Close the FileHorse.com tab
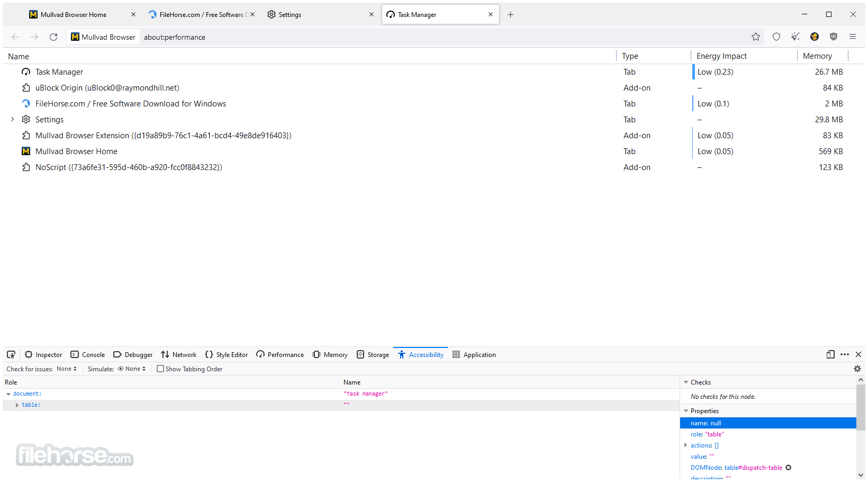868x482 pixels. click(x=252, y=15)
